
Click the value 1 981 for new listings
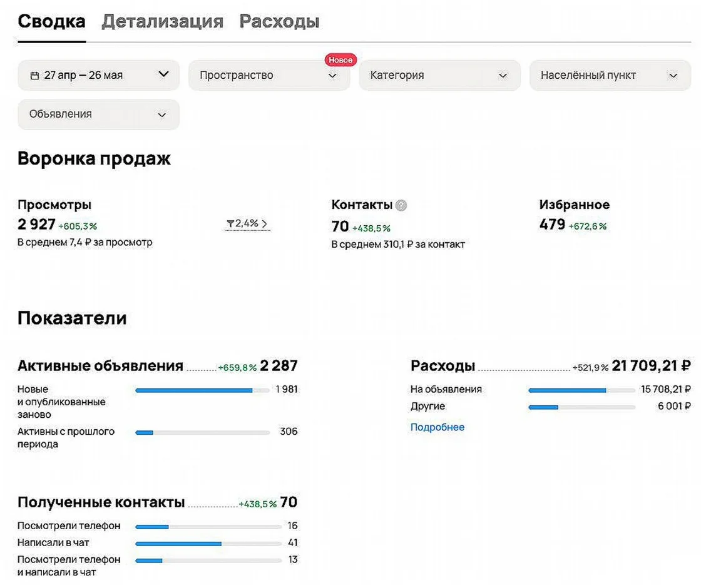tap(287, 389)
